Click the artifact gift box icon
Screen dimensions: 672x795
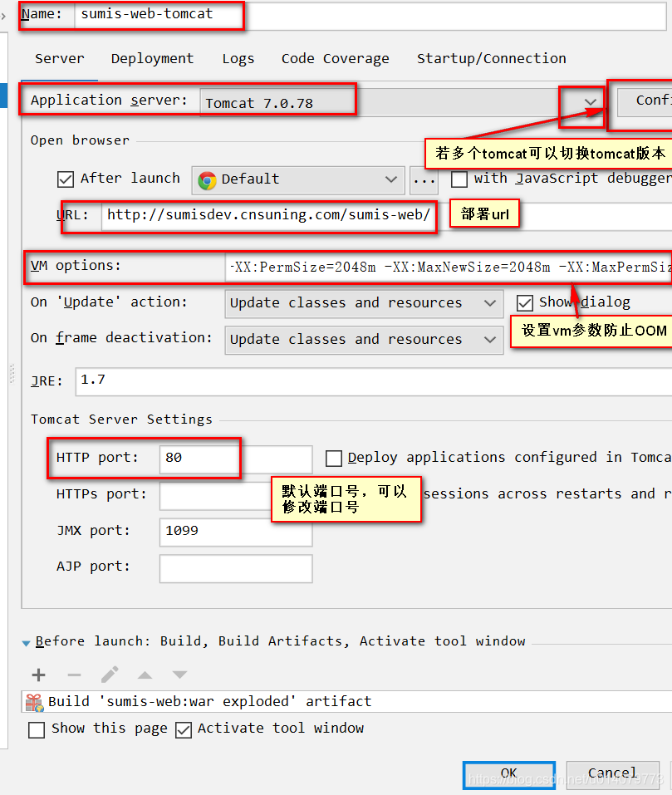click(x=34, y=702)
